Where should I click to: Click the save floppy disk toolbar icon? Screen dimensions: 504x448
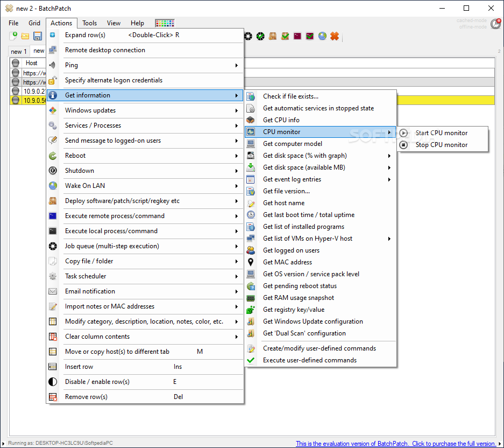click(38, 36)
